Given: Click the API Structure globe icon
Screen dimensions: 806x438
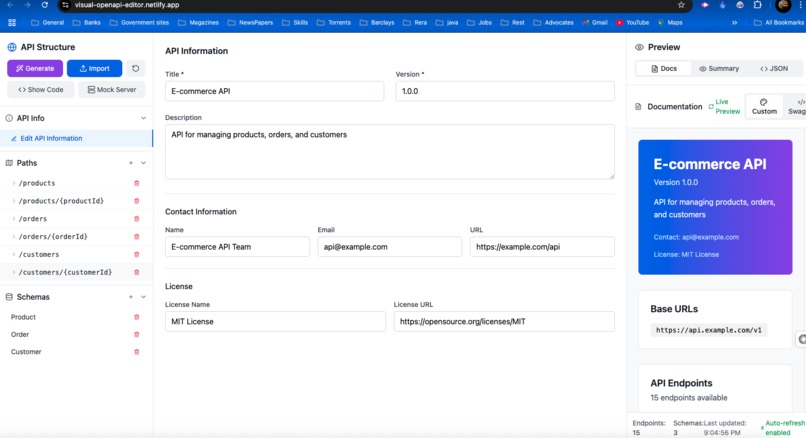Looking at the screenshot, I should 11,47.
